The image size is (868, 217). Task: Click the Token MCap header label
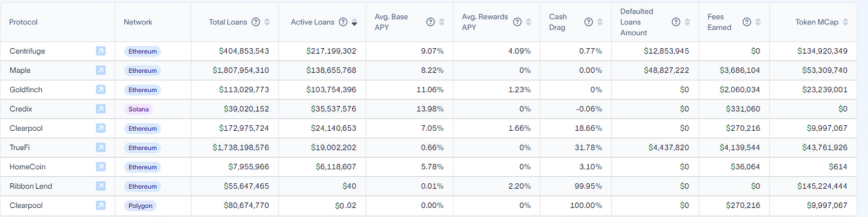click(x=817, y=22)
